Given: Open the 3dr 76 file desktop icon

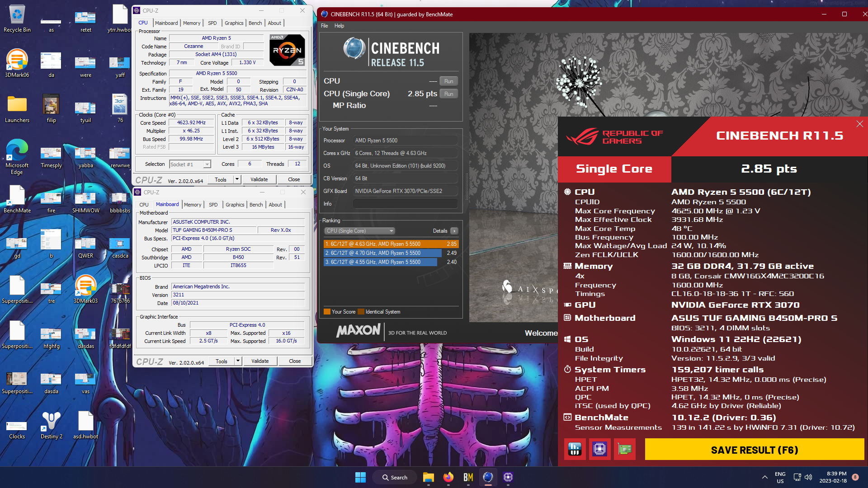Looking at the screenshot, I should point(120,109).
